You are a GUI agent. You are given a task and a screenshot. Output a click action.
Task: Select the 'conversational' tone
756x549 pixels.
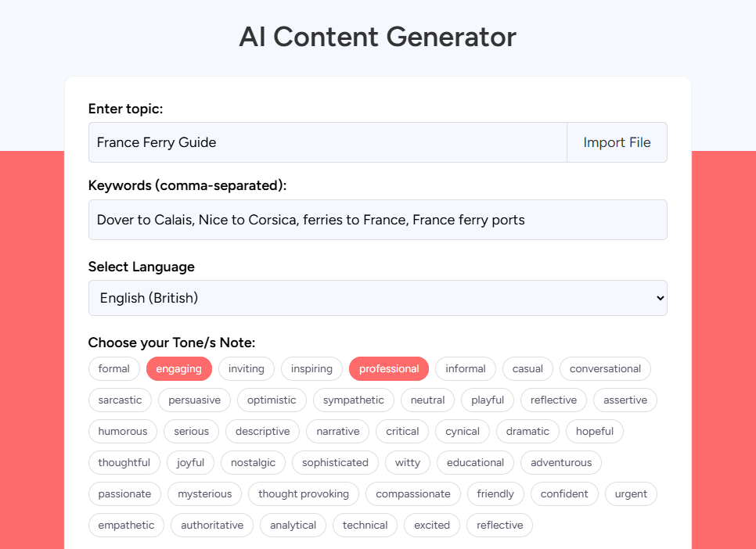(x=604, y=368)
